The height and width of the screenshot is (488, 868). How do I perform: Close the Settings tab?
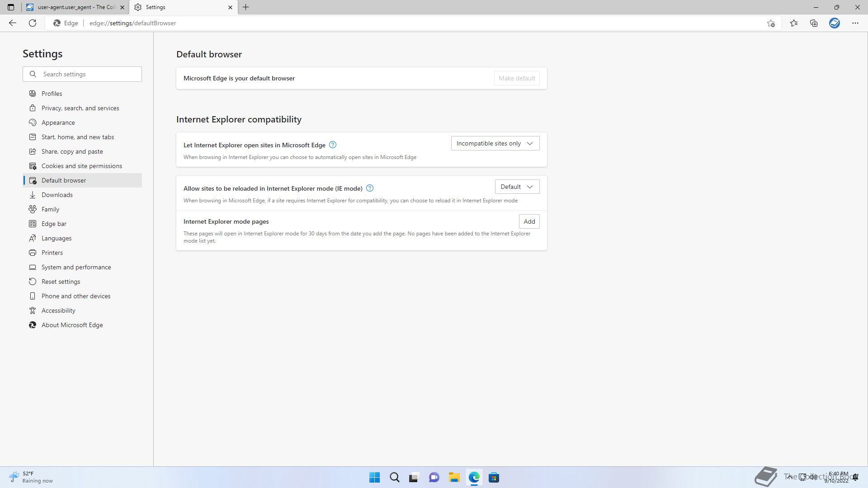pyautogui.click(x=230, y=7)
